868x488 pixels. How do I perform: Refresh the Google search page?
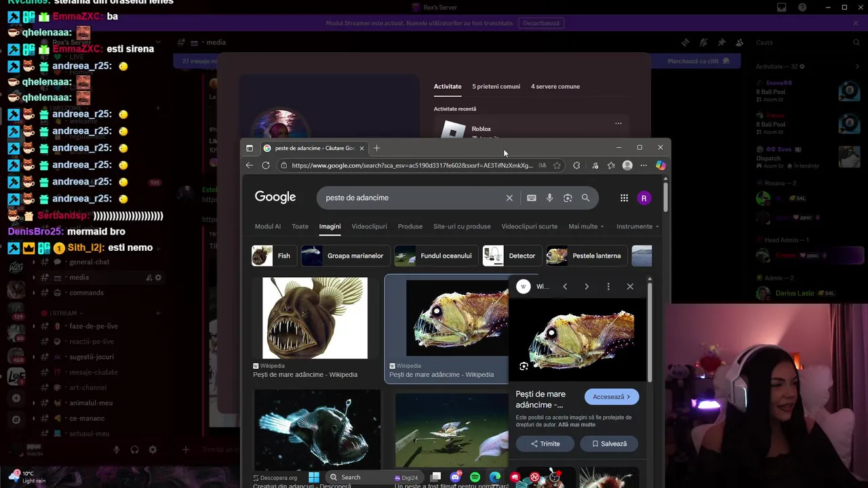266,165
